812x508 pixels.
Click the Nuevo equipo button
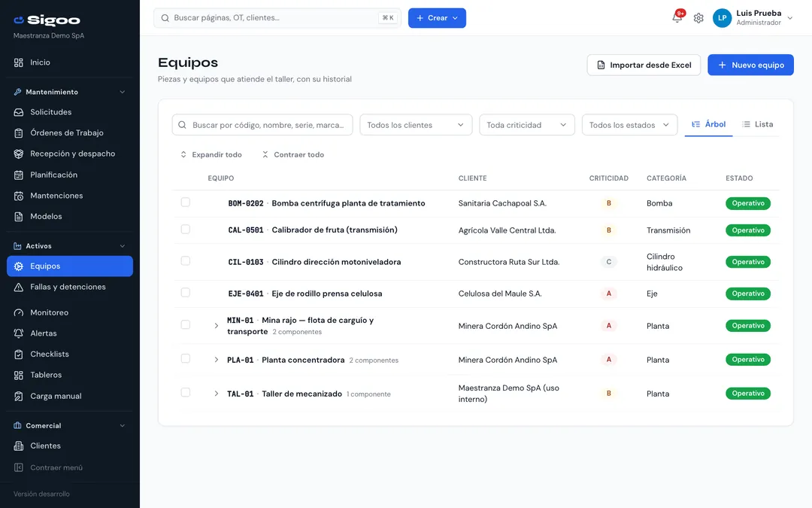750,65
